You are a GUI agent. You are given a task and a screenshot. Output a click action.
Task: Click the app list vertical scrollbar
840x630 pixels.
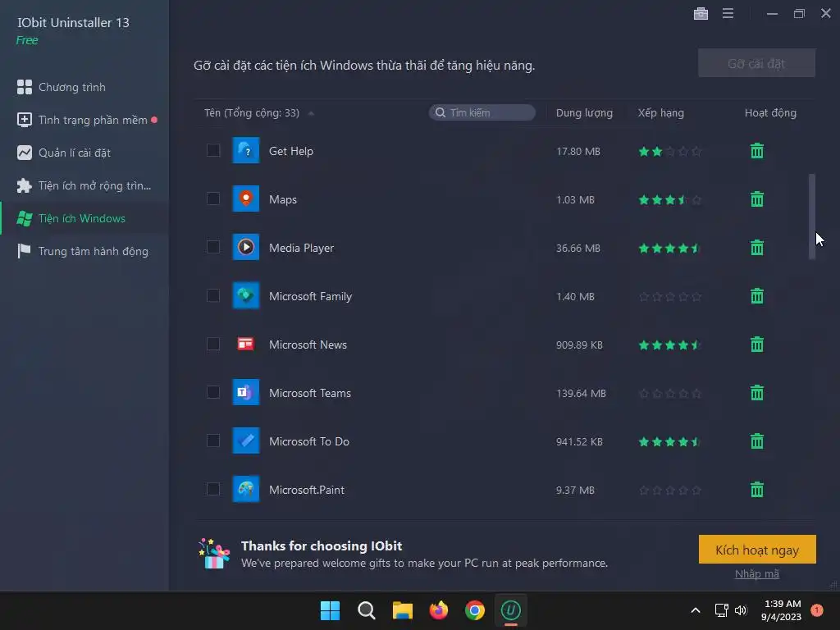(811, 217)
